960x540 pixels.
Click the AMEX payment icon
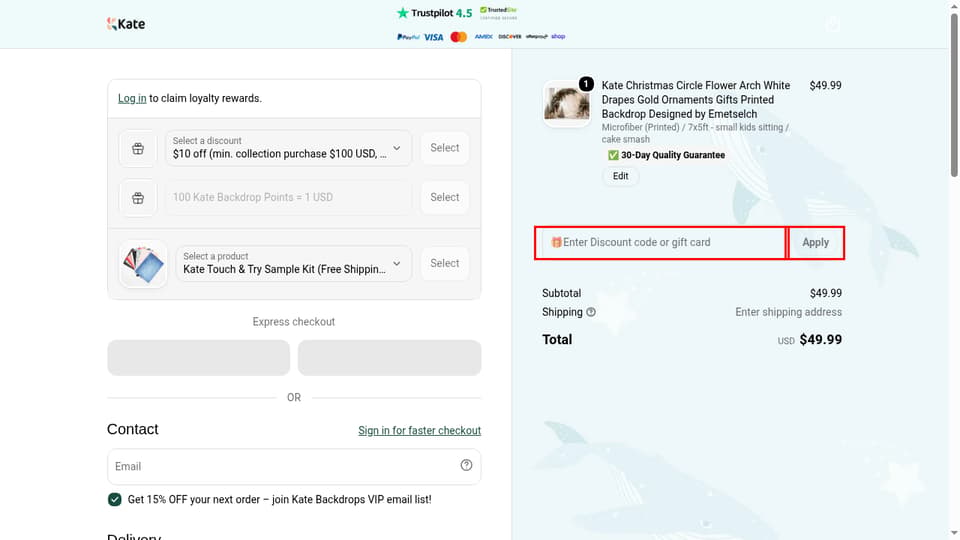click(484, 37)
